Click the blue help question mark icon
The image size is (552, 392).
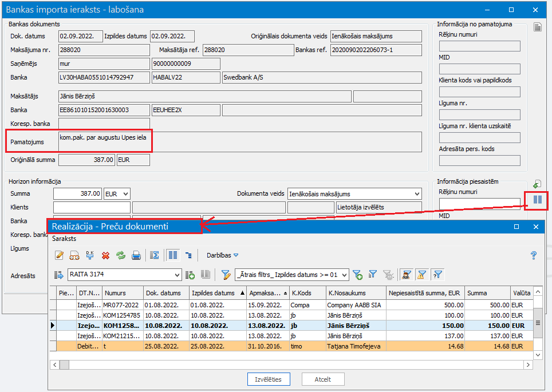pos(533,255)
